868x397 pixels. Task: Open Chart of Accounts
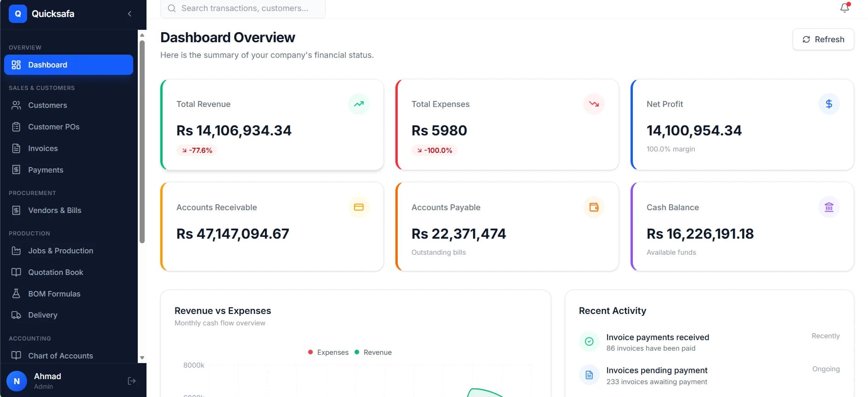(68, 356)
